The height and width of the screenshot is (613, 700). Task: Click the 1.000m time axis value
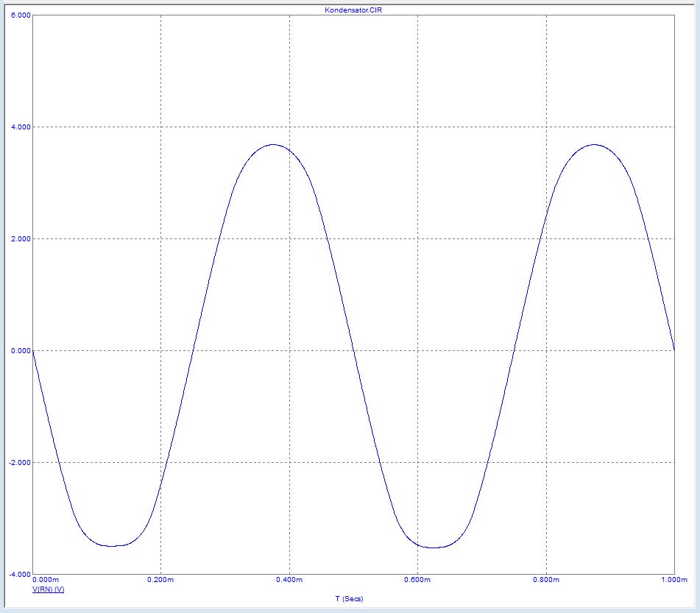pyautogui.click(x=674, y=579)
